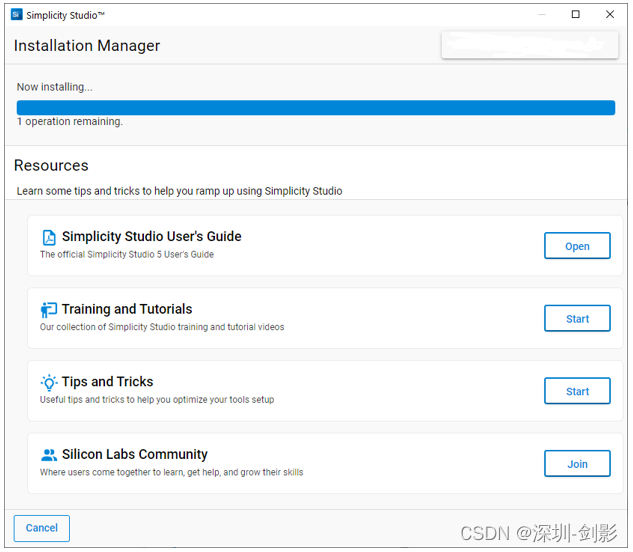Click the Silicon Labs Community heading

(x=135, y=455)
